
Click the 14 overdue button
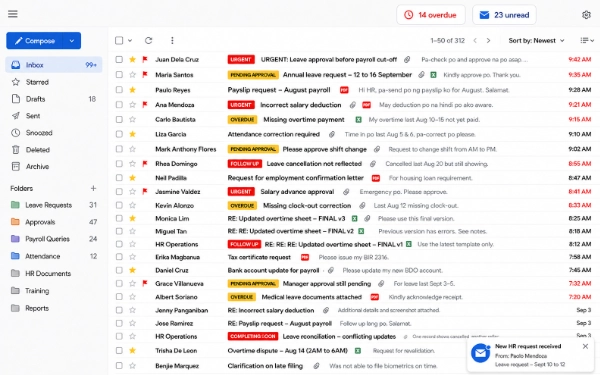[x=431, y=15]
